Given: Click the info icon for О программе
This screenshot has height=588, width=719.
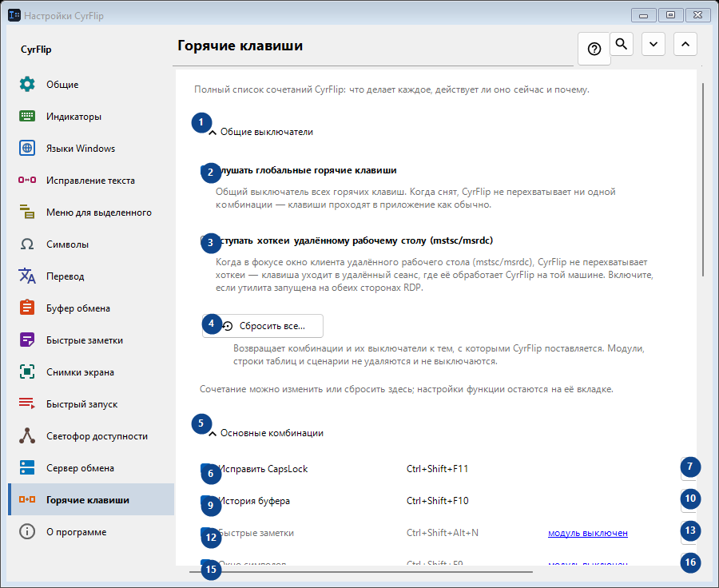Looking at the screenshot, I should (x=27, y=531).
